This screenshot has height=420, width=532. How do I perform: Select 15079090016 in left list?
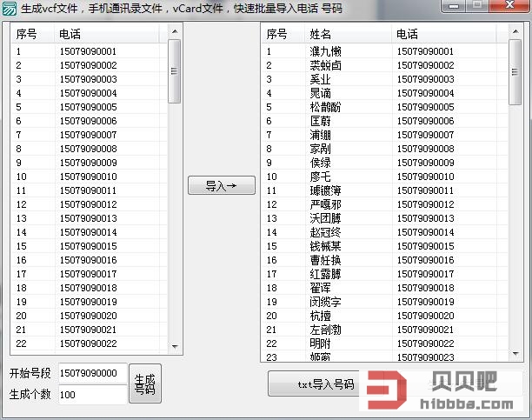88,260
